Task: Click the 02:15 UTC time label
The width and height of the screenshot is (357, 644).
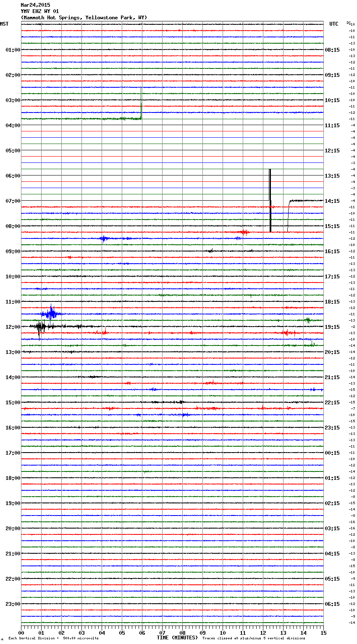Action: pos(332,503)
